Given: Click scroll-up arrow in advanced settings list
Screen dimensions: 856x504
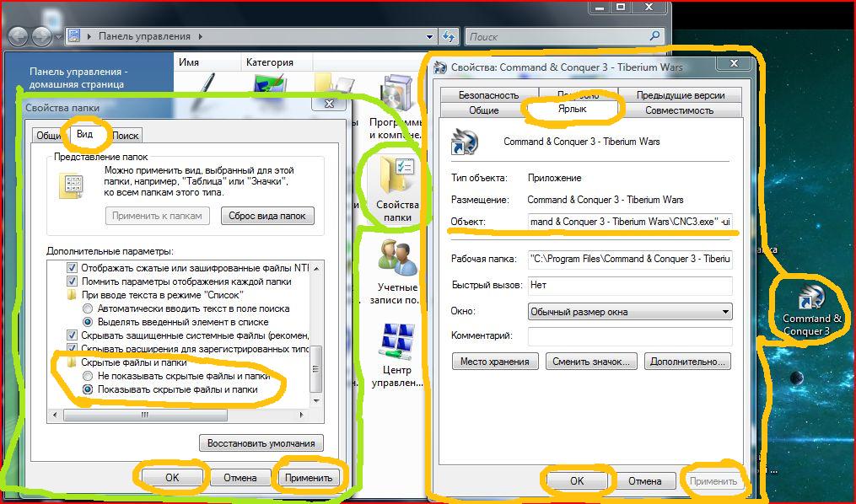Looking at the screenshot, I should click(x=316, y=268).
